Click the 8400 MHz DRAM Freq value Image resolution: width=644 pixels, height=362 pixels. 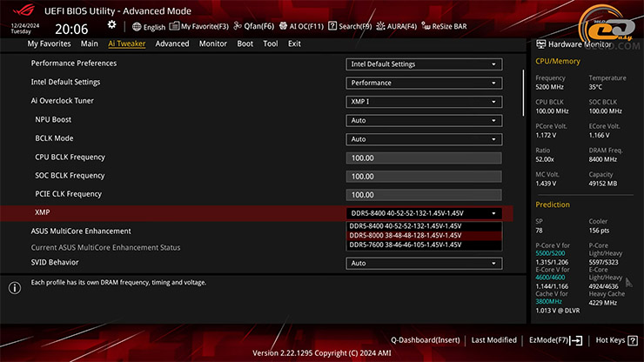pyautogui.click(x=602, y=159)
